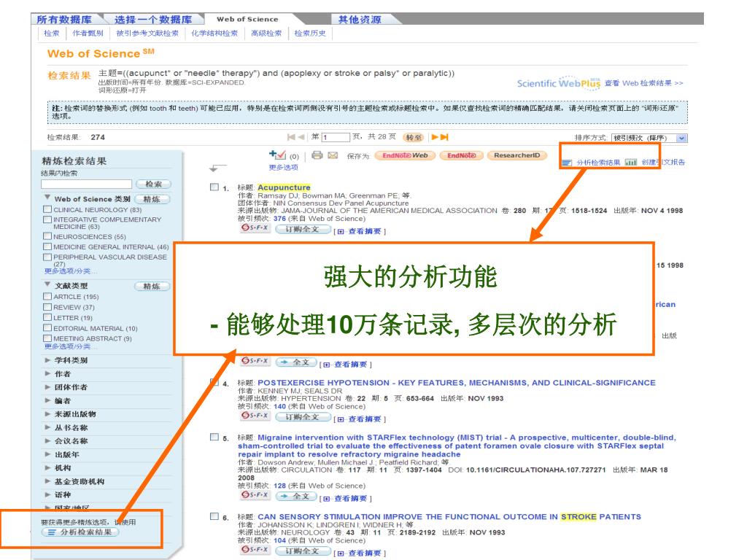Click 精炼 button for 文献类型
This screenshot has width=747, height=560.
click(x=152, y=286)
